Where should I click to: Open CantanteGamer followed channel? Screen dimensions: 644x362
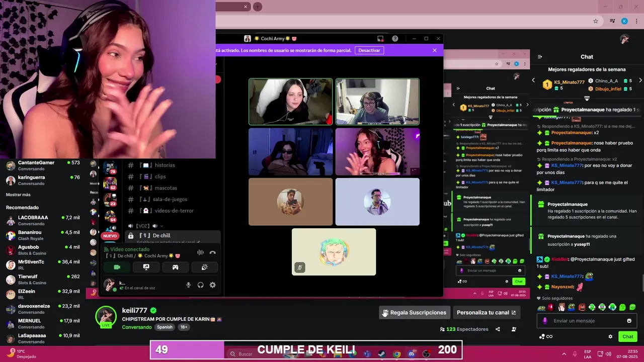point(43,165)
